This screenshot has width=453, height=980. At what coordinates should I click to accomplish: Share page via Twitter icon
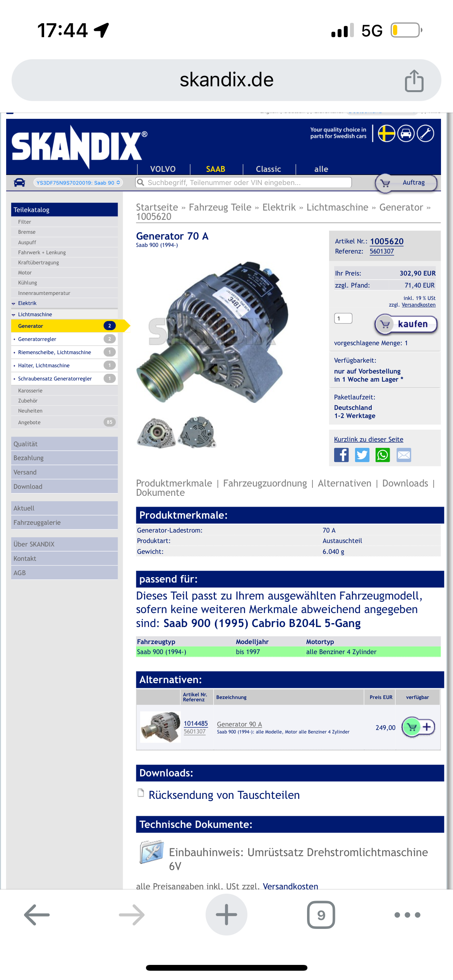(x=362, y=455)
